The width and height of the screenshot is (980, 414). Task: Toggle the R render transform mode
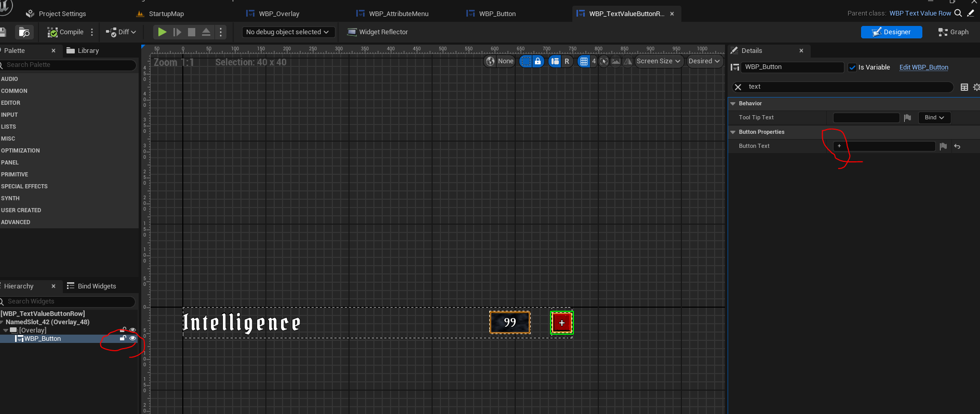point(567,61)
